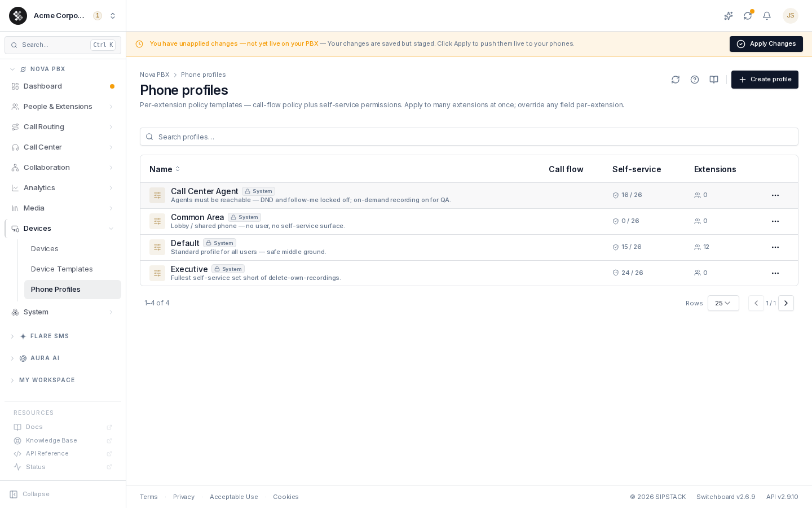The image size is (812, 508).
Task: Click the sidebar Search field
Action: coord(63,45)
